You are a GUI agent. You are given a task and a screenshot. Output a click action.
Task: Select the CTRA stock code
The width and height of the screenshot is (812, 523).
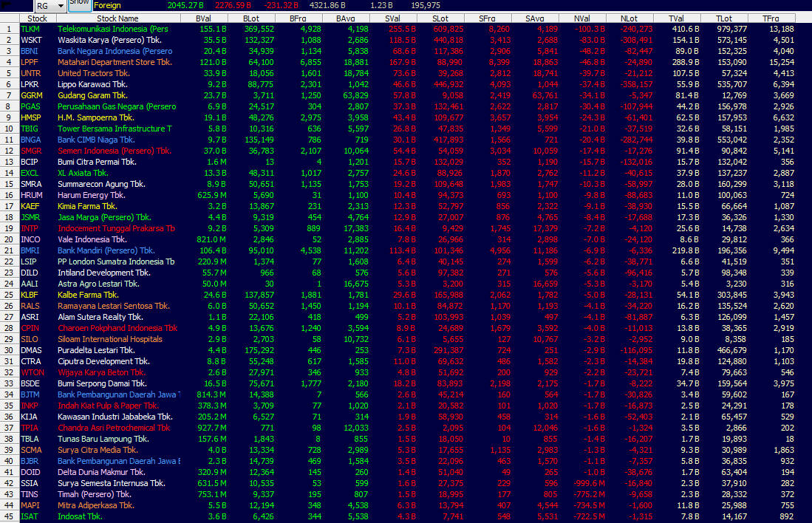pos(31,361)
